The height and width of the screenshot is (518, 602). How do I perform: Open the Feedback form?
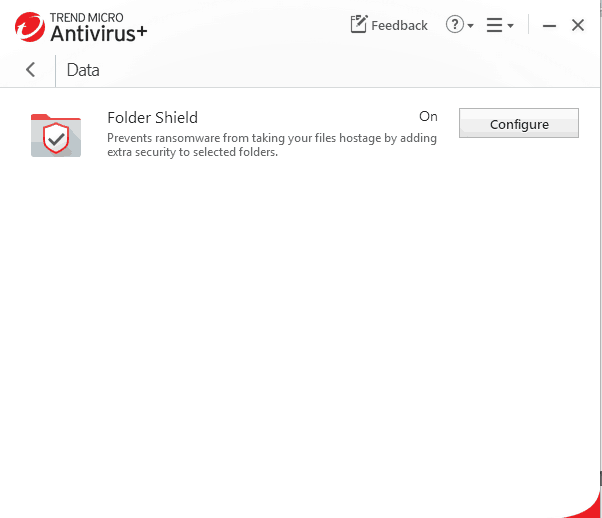389,25
